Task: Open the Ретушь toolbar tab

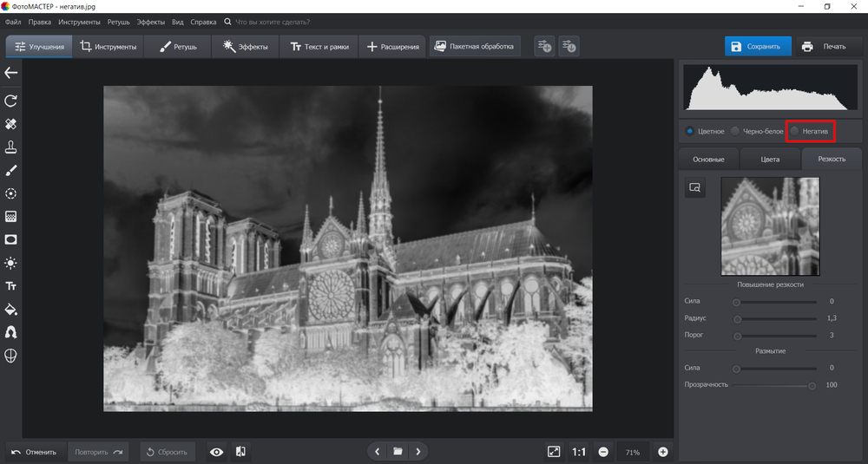Action: 178,47
